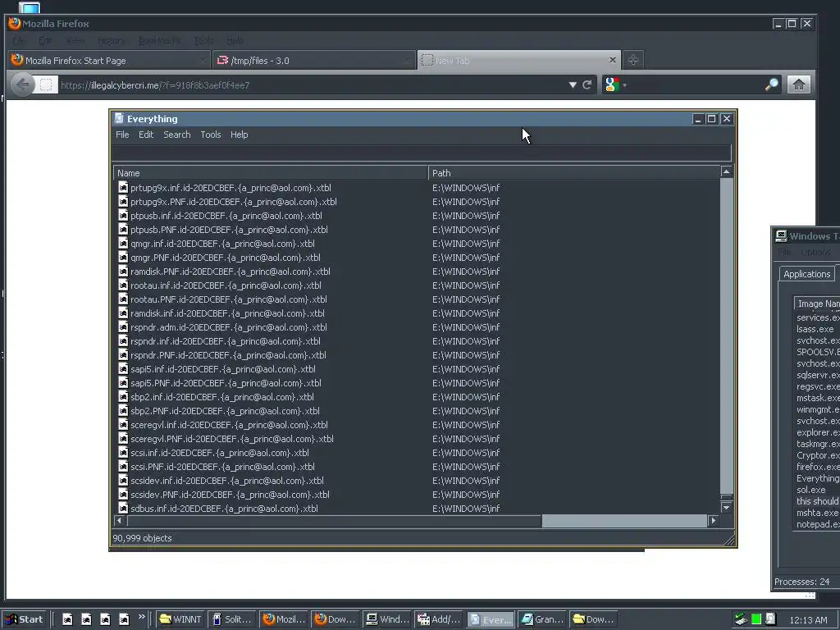Click the file icon beside ptpusb.PNF entry

pyautogui.click(x=123, y=230)
